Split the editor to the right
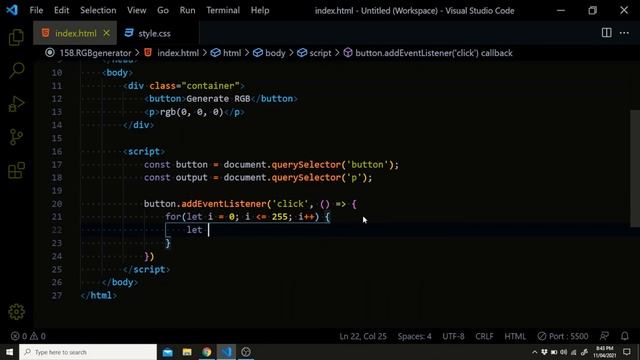Viewport: 640px width, 360px height. click(x=607, y=33)
